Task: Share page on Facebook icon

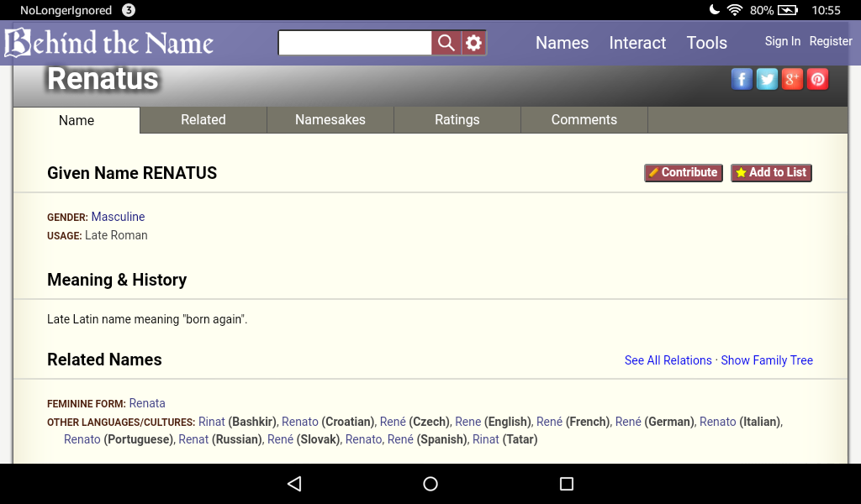Action: [x=742, y=79]
